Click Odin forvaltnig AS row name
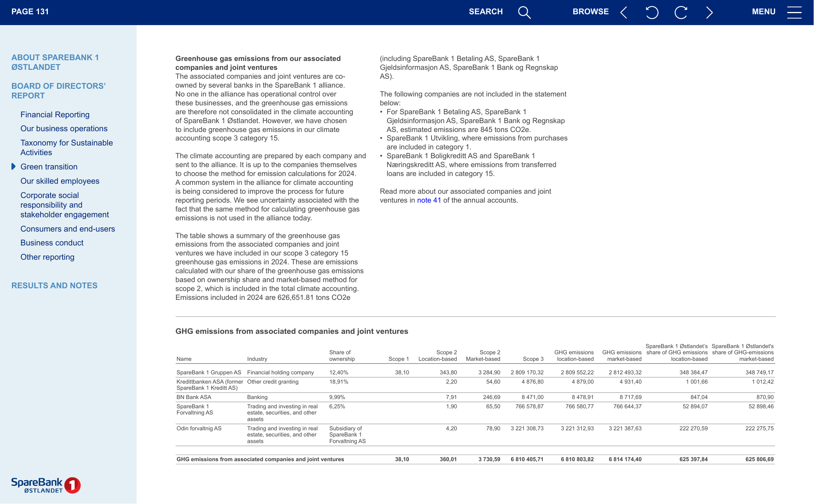 199,428
